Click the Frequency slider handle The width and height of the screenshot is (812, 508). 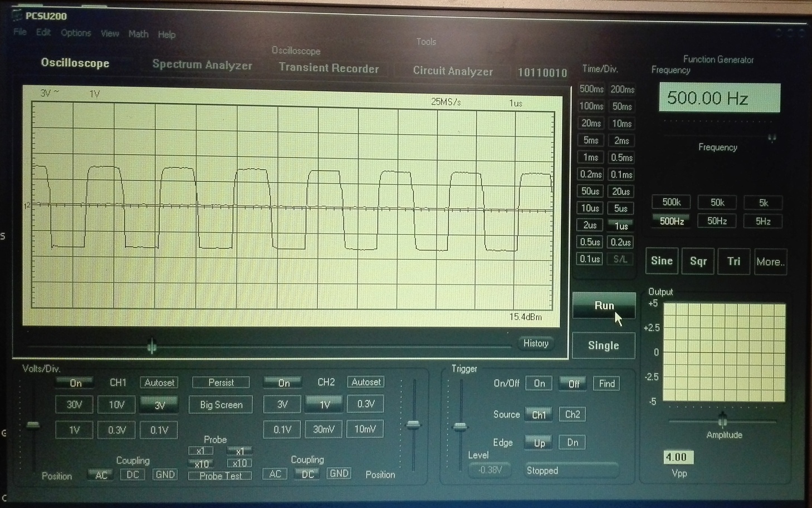(x=772, y=137)
